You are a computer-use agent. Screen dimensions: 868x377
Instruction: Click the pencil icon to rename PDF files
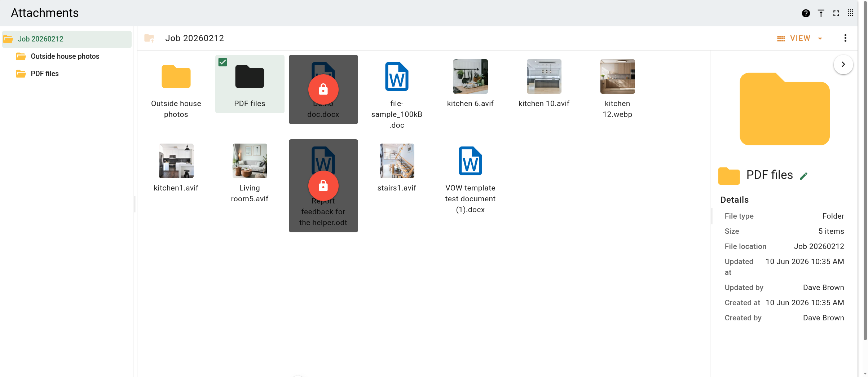(x=804, y=176)
